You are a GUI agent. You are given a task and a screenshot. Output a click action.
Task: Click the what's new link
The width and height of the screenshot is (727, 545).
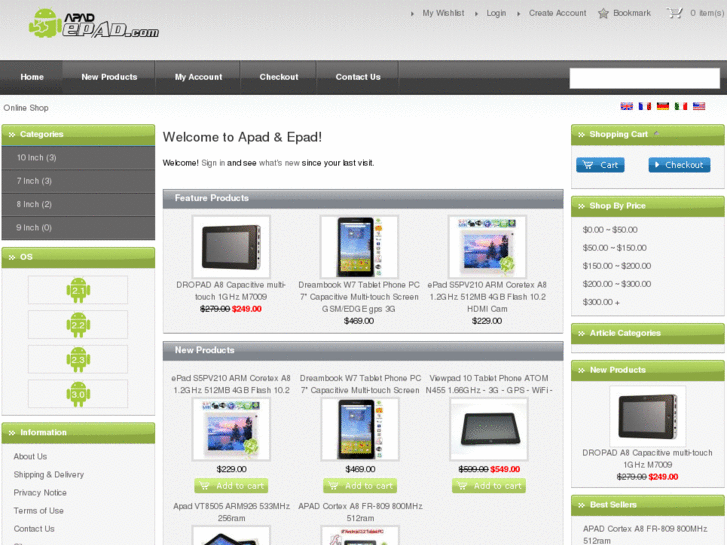click(279, 163)
